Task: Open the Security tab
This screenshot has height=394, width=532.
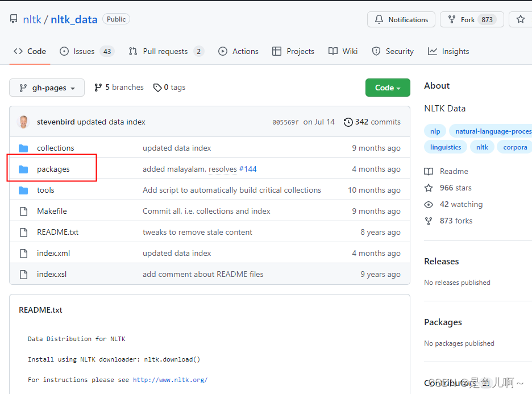Action: [x=393, y=51]
